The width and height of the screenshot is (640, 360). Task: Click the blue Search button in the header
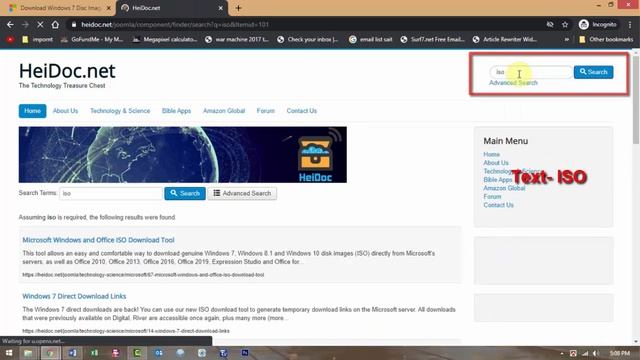(593, 72)
